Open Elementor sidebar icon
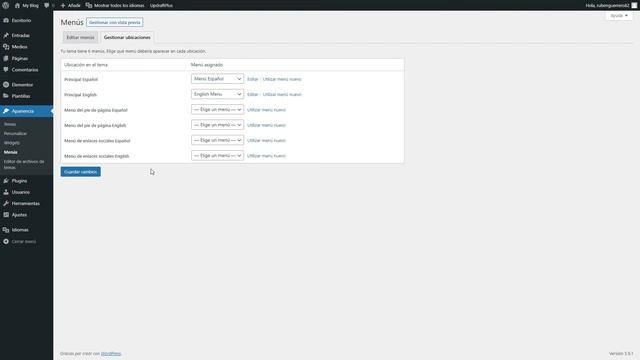640x360 pixels. (x=6, y=84)
